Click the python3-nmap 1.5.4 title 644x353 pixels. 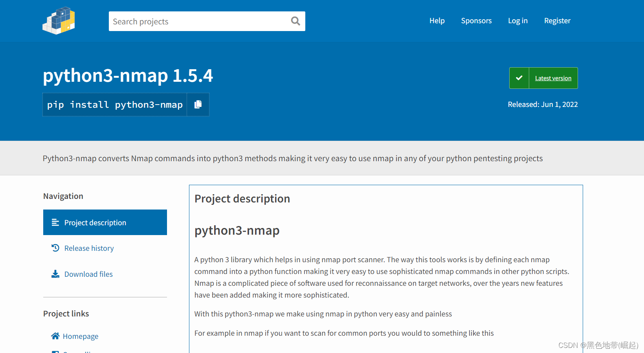(128, 75)
